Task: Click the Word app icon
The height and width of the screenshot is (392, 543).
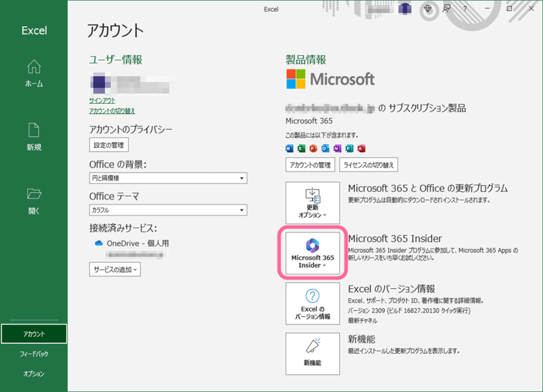Action: pos(290,148)
